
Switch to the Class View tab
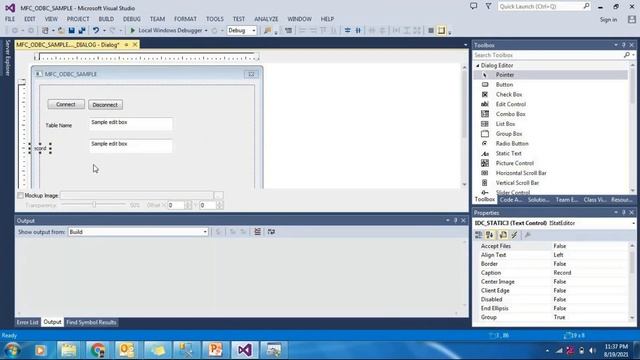(x=594, y=200)
